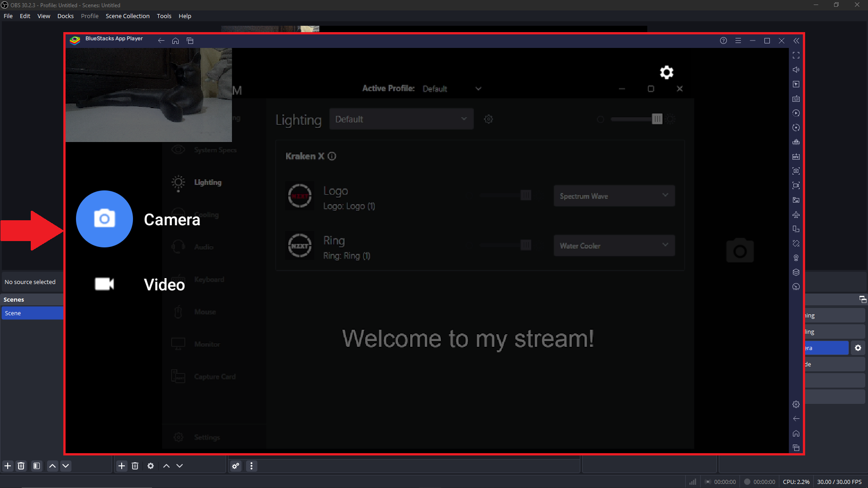Open the BlueStacks macro play icon
This screenshot has height=488, width=868.
coord(796,113)
